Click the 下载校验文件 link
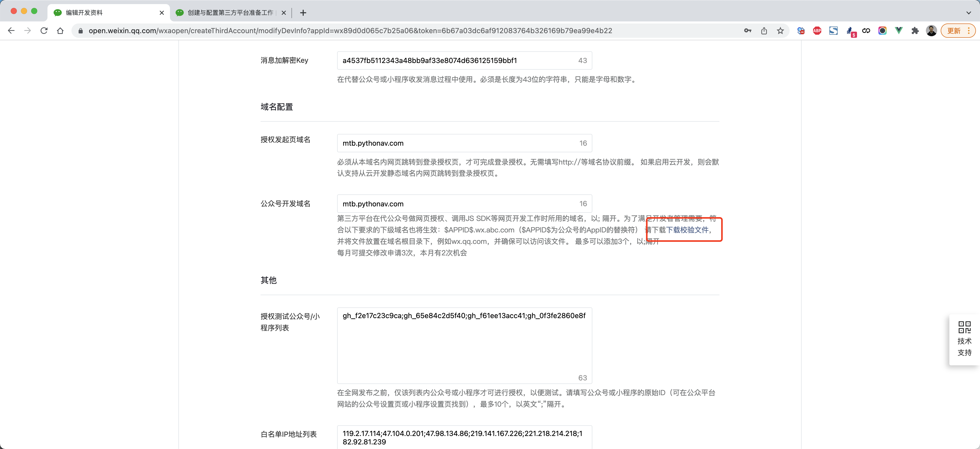Image resolution: width=980 pixels, height=449 pixels. 687,230
